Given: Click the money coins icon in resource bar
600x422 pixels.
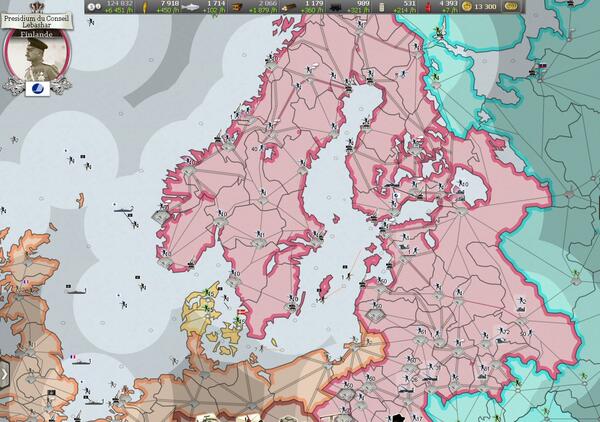Looking at the screenshot, I should 94,7.
